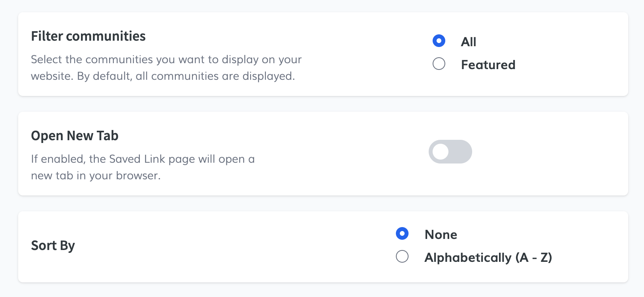
Task: Click the 'Filter communities' heading
Action: 88,36
